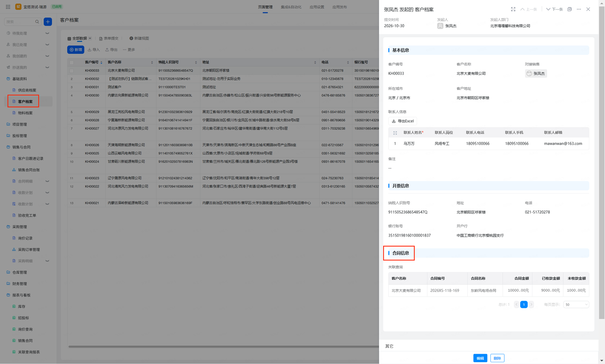Click the search magnifier icon in sidebar
This screenshot has width=605, height=364.
click(x=37, y=22)
